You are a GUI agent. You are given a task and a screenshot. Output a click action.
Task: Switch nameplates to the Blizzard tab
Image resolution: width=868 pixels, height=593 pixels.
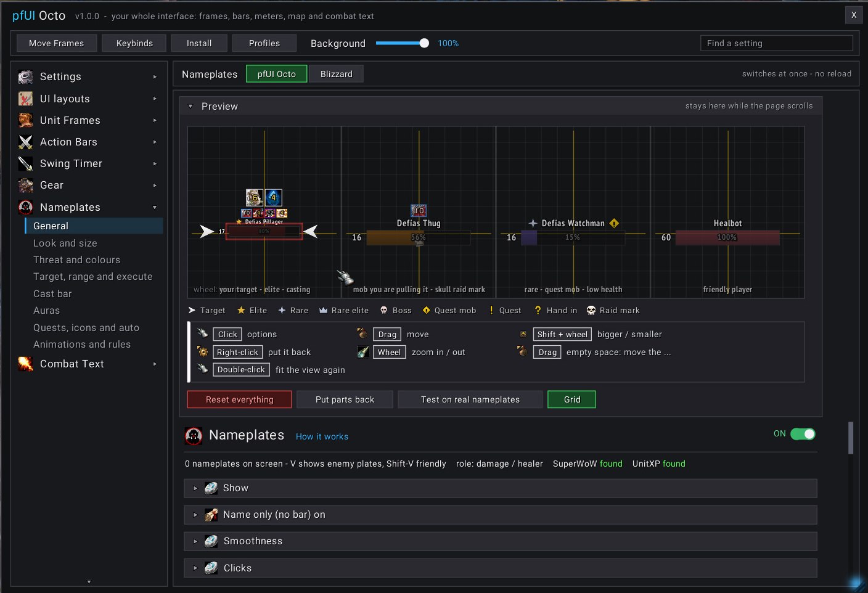pyautogui.click(x=336, y=74)
